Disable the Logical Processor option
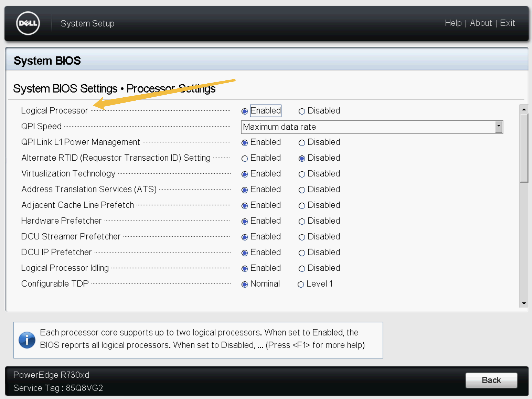This screenshot has width=532, height=399. click(x=302, y=111)
